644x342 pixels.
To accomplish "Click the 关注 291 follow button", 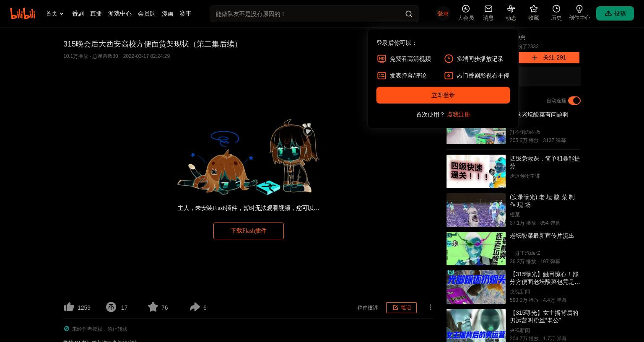I will (x=549, y=57).
